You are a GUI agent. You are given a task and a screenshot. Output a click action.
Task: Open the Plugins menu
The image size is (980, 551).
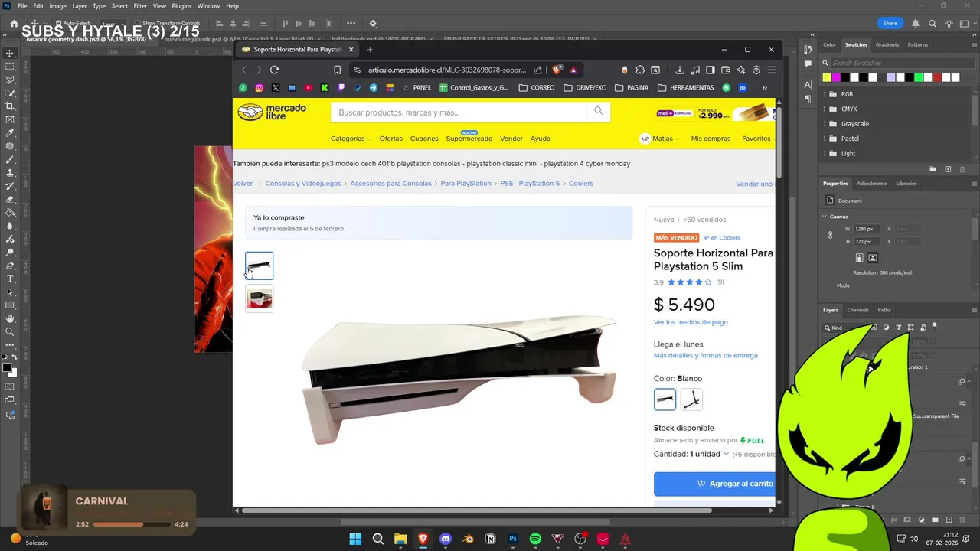[181, 6]
